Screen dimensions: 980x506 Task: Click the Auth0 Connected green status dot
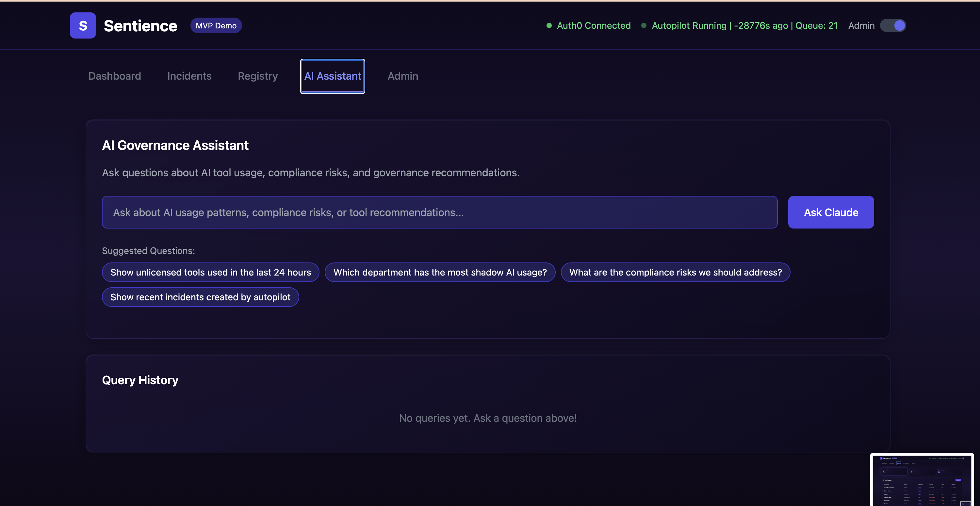point(549,25)
